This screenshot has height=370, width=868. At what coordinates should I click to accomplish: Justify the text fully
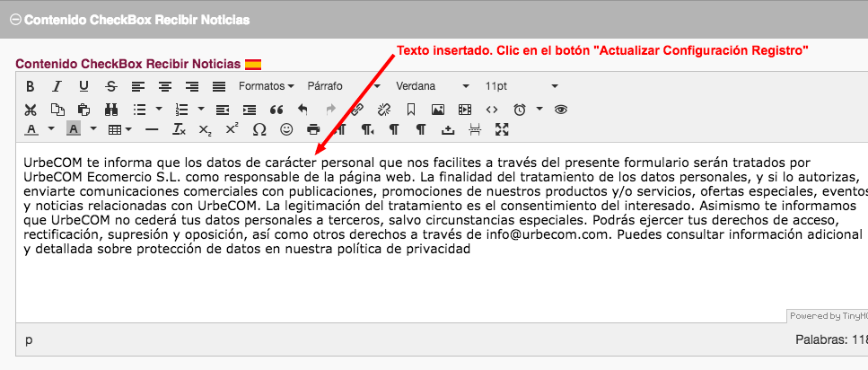click(x=219, y=86)
